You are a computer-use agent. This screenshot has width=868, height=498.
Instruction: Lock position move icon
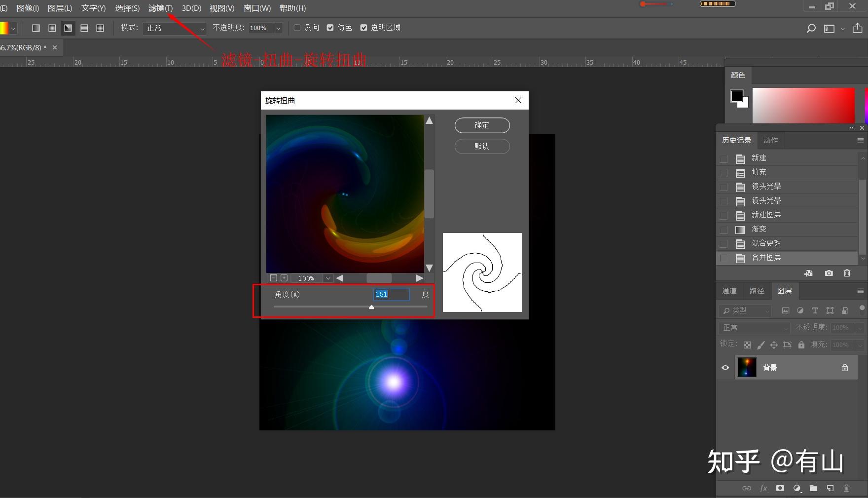coord(774,345)
